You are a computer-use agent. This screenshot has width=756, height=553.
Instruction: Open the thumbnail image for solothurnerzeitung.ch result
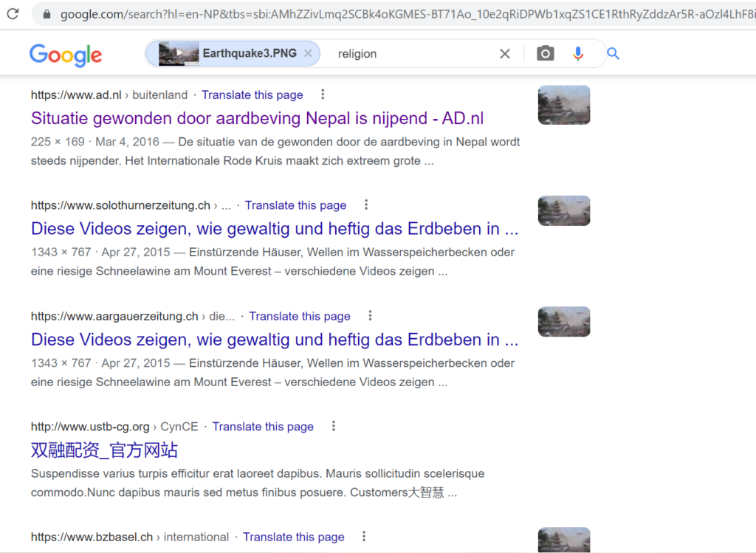pos(564,210)
